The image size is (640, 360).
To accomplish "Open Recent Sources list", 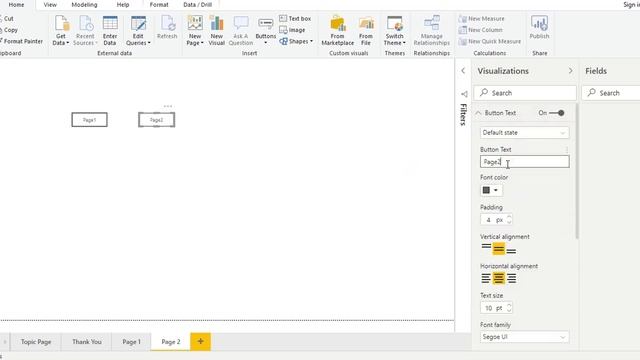I will click(85, 31).
